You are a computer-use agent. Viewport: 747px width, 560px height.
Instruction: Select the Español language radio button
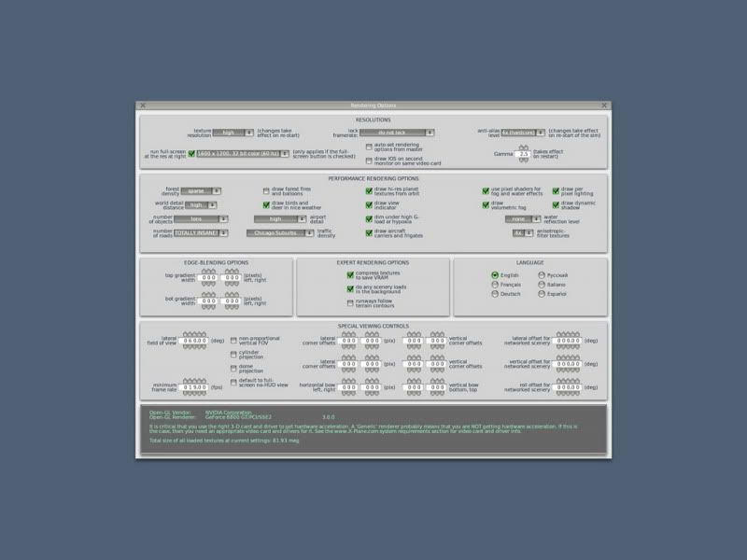(542, 294)
